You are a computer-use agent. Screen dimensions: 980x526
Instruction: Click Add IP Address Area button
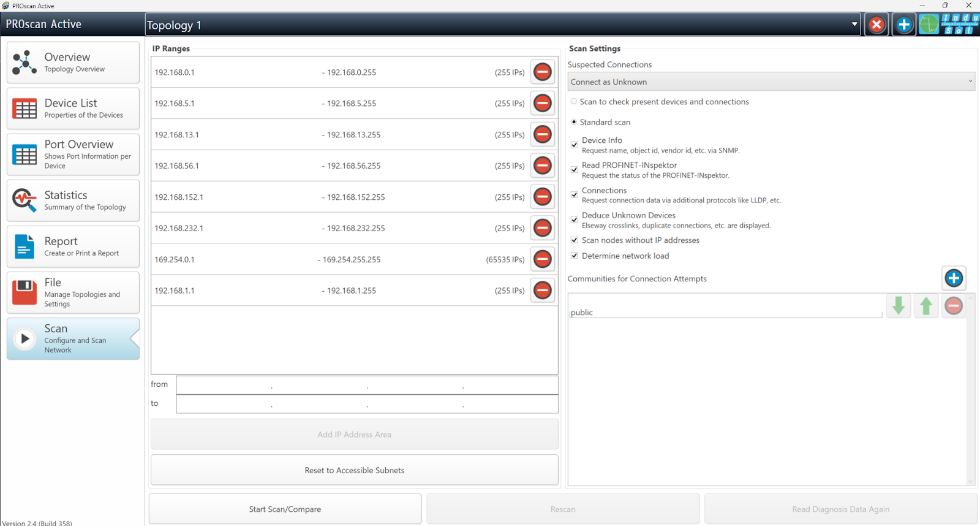[x=355, y=435]
